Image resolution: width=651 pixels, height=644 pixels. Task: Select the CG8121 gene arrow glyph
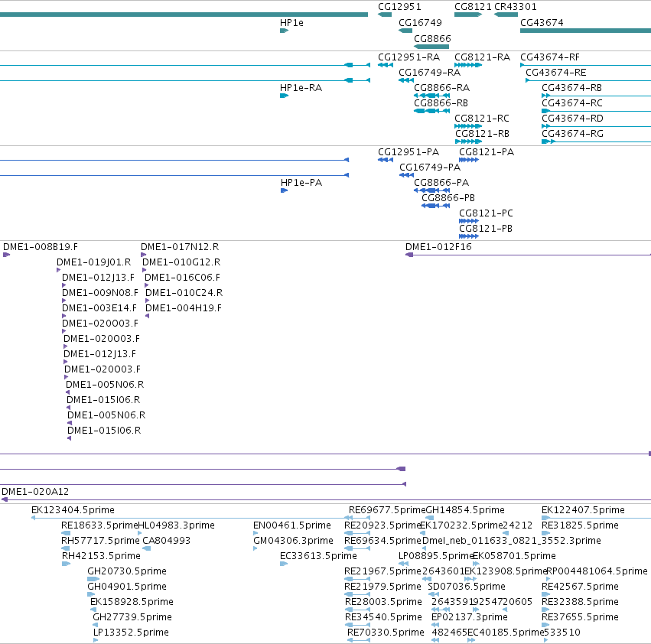[x=468, y=15]
